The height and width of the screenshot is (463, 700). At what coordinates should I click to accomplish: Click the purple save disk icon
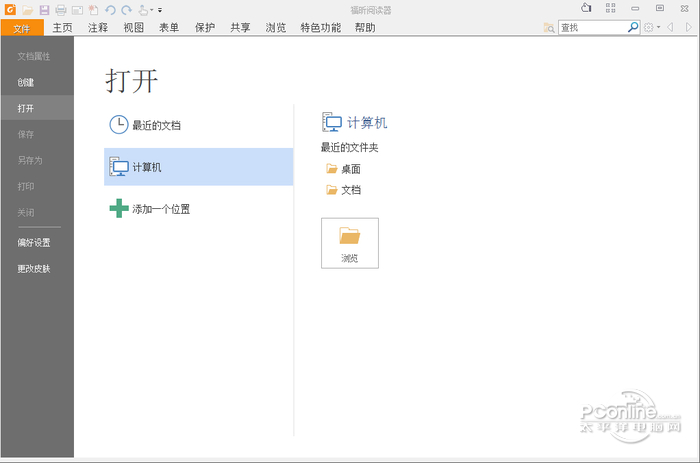(x=44, y=10)
